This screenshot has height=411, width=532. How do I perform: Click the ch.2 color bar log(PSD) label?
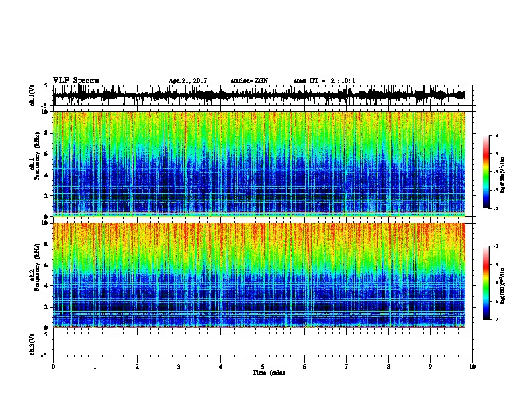point(502,285)
